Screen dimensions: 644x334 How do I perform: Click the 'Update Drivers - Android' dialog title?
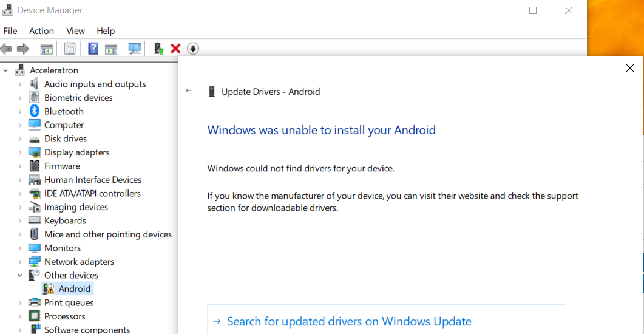pos(271,92)
